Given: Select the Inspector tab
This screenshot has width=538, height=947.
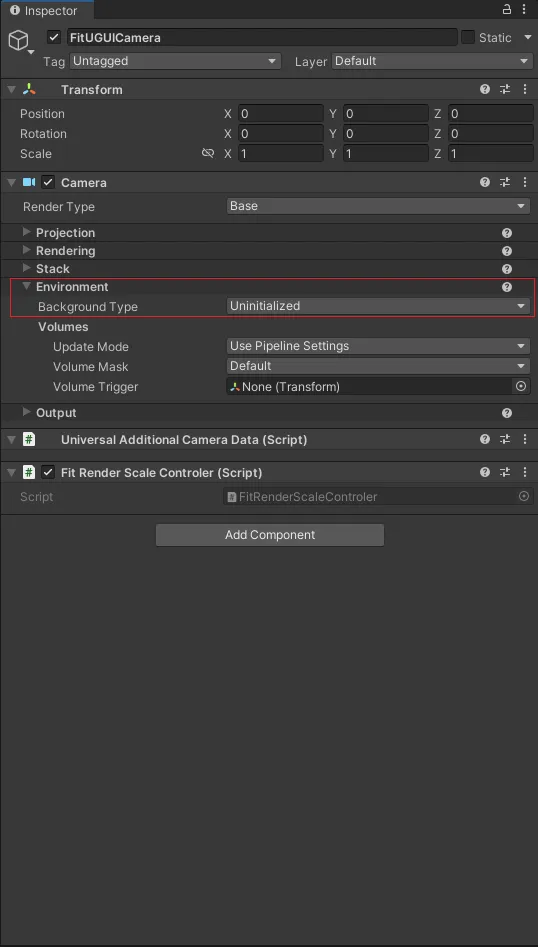Looking at the screenshot, I should [44, 10].
